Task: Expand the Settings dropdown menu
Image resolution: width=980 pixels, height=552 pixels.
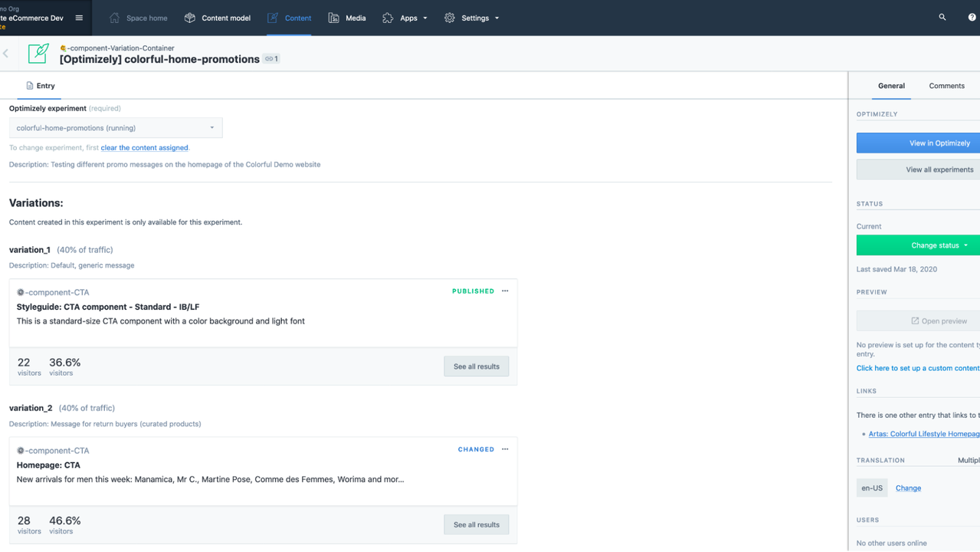Action: (471, 18)
